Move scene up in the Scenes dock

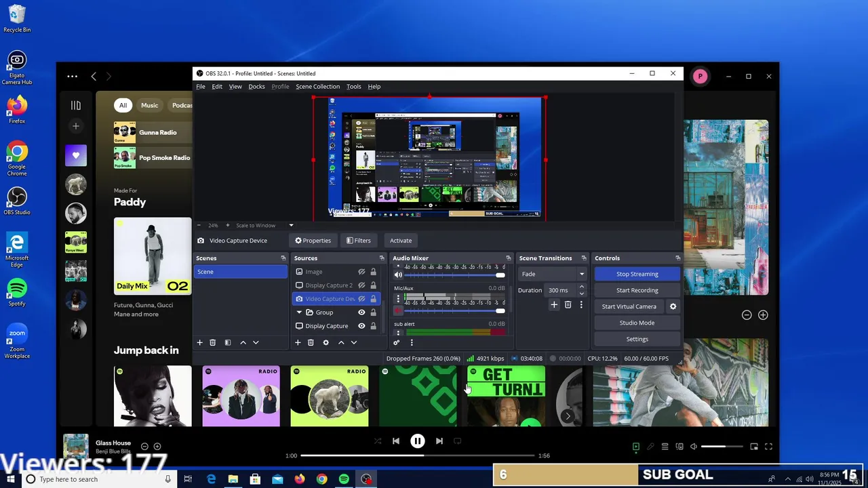243,342
